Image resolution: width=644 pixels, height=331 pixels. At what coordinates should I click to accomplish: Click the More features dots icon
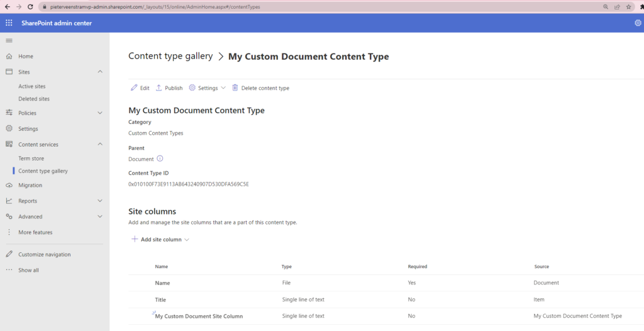[9, 232]
